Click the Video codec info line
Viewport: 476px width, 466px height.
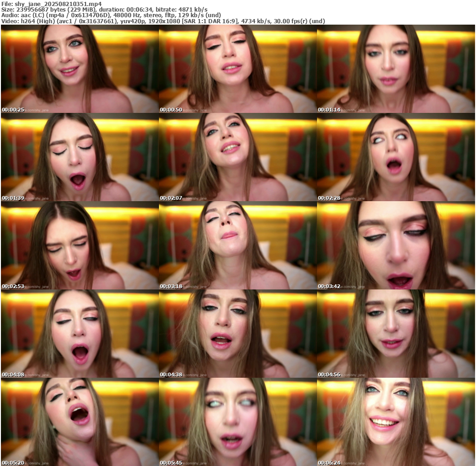coord(163,21)
